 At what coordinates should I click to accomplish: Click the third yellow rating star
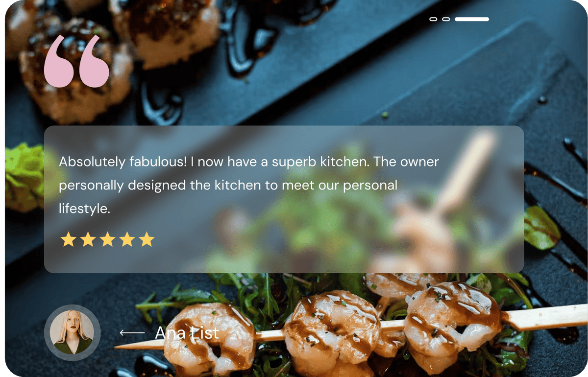pyautogui.click(x=107, y=239)
